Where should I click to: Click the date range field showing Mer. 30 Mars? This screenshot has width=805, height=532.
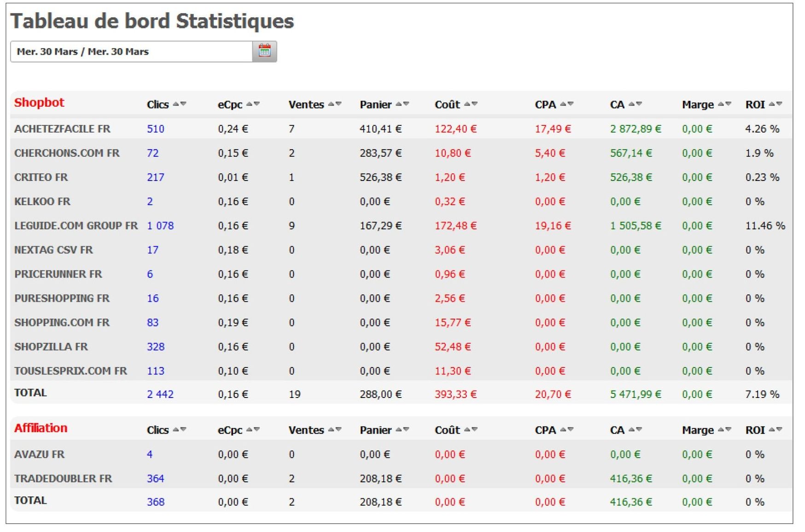click(131, 52)
